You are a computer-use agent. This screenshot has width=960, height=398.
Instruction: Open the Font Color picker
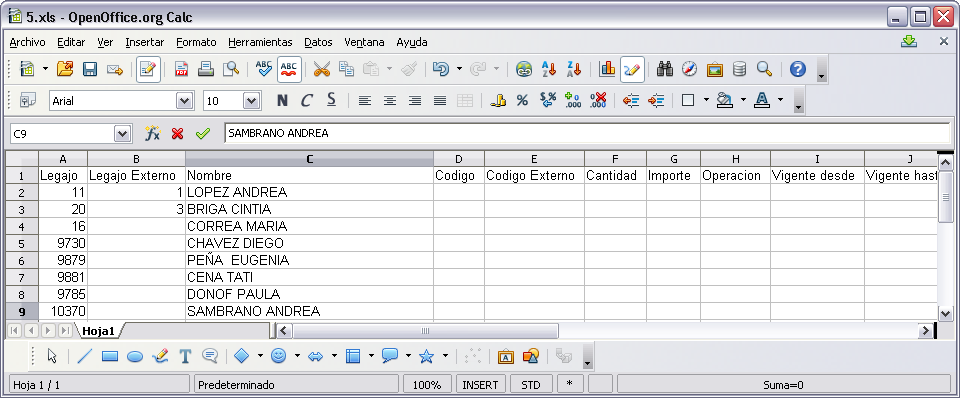coord(762,100)
